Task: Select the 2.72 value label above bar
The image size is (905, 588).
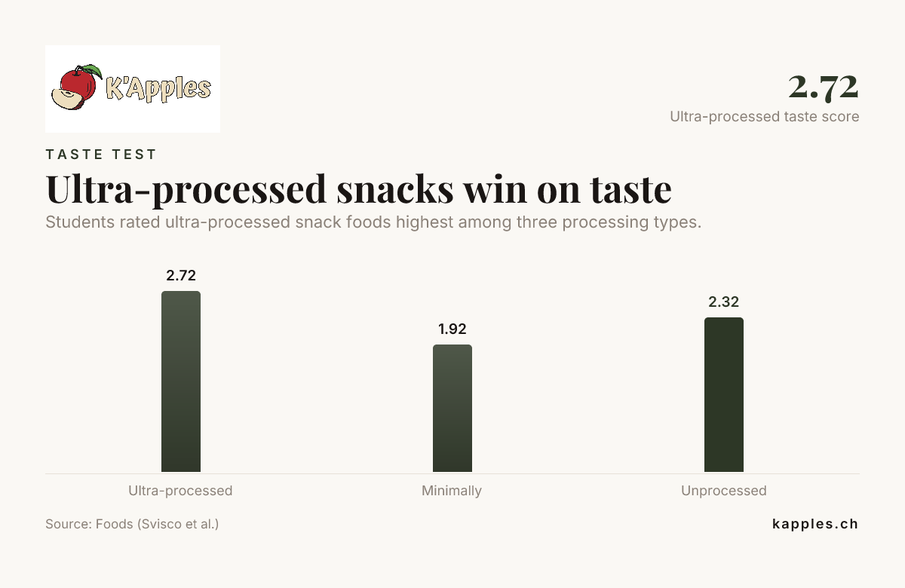Action: pos(181,275)
